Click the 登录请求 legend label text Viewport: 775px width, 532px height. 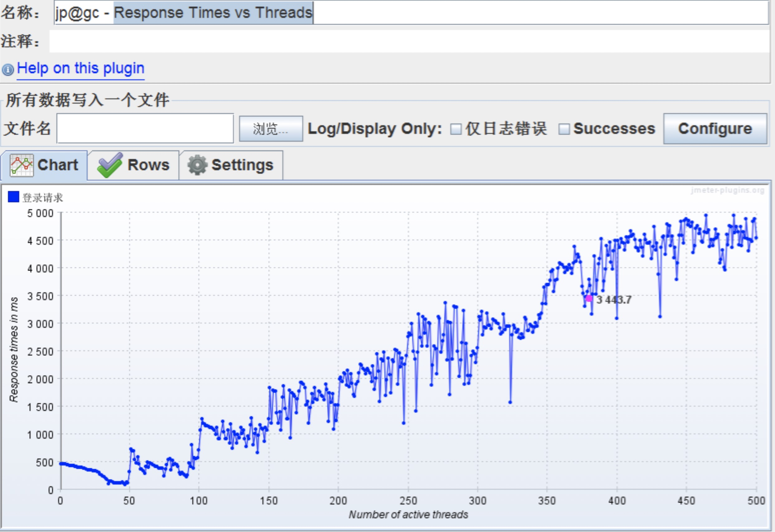[42, 198]
